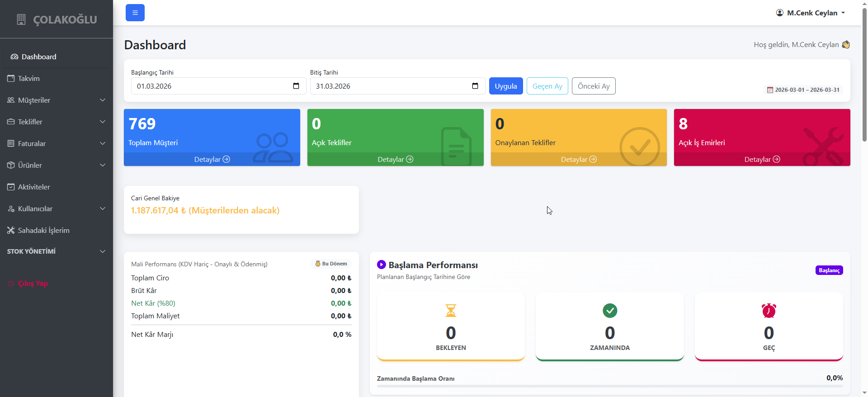Click the user avatar icon beside M.Cenk Ceylan
Screen dimensions: 868x397
click(x=780, y=13)
